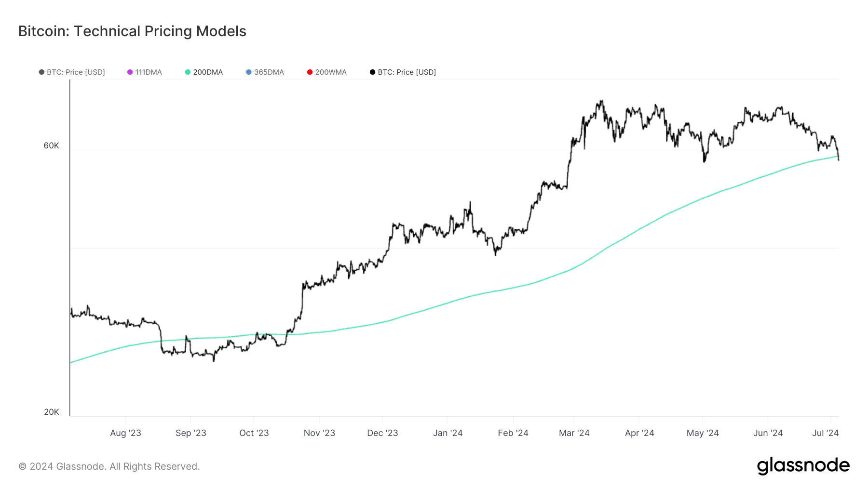
Task: Click the Bitcoin: Technical Pricing Models title
Action: (x=132, y=31)
